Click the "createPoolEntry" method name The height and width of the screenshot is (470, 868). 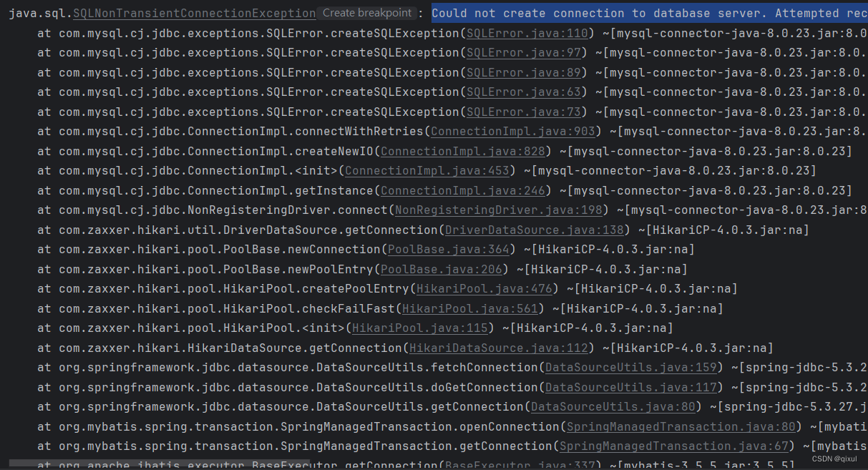(x=356, y=289)
